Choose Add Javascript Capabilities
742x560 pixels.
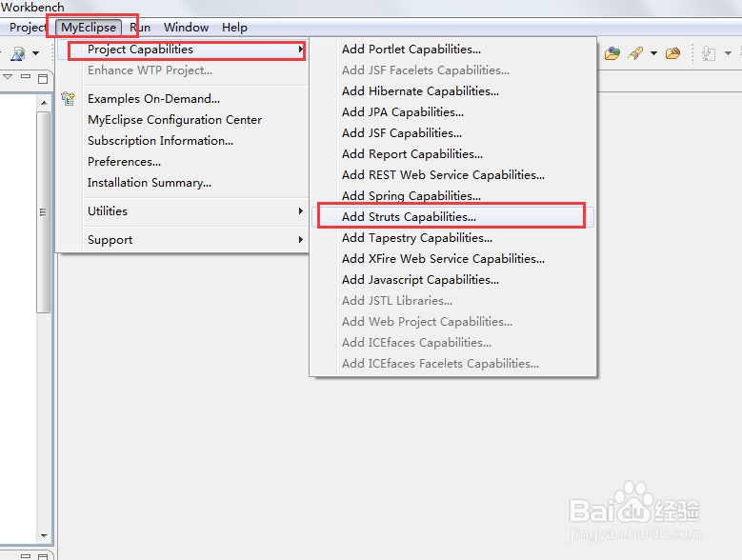(452, 280)
